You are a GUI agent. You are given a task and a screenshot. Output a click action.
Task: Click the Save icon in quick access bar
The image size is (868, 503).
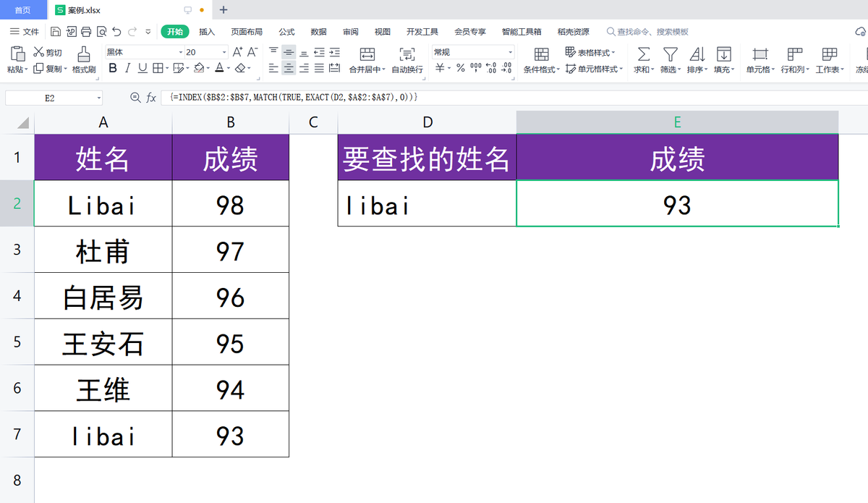[56, 32]
